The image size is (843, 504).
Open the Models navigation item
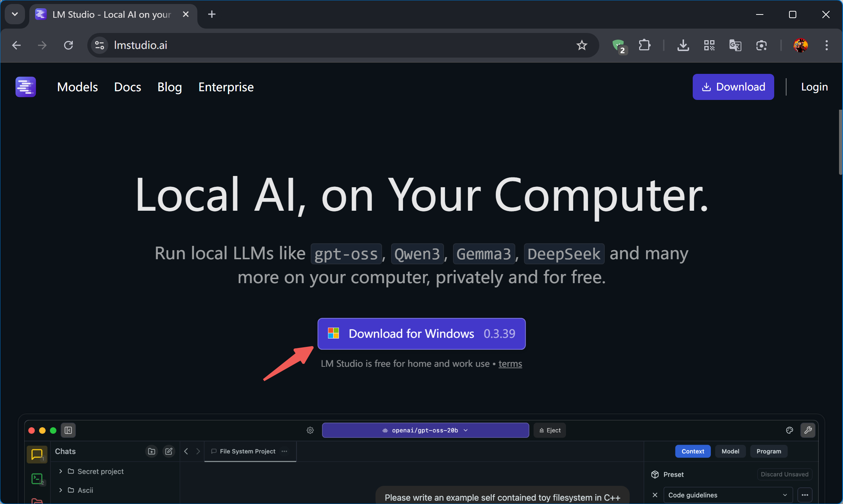(77, 87)
